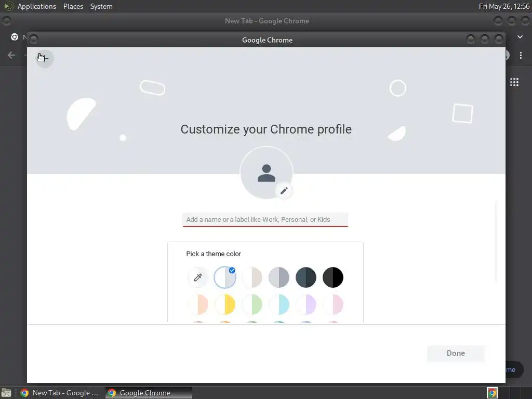This screenshot has width=532, height=399.
Task: Select the default white-gray theme color
Action: [x=224, y=277]
